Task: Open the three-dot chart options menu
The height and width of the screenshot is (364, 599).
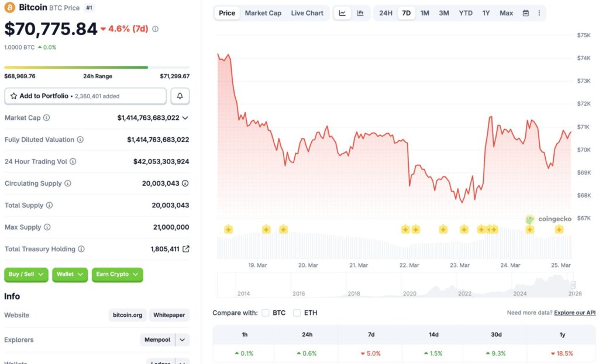Action: click(539, 13)
